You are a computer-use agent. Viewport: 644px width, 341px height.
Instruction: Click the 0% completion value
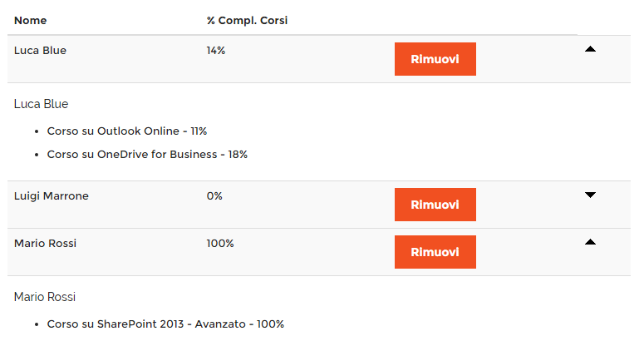pyautogui.click(x=214, y=196)
